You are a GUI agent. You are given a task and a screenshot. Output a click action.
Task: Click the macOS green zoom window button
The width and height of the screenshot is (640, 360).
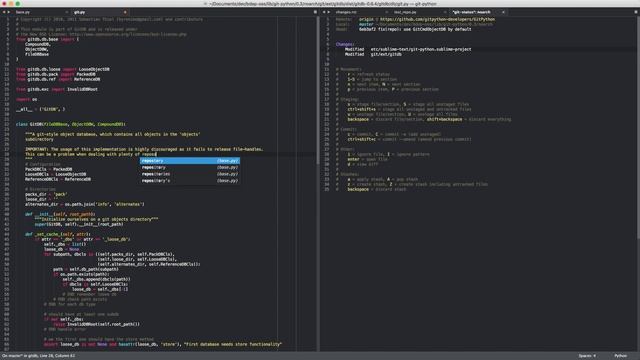[x=18, y=4]
